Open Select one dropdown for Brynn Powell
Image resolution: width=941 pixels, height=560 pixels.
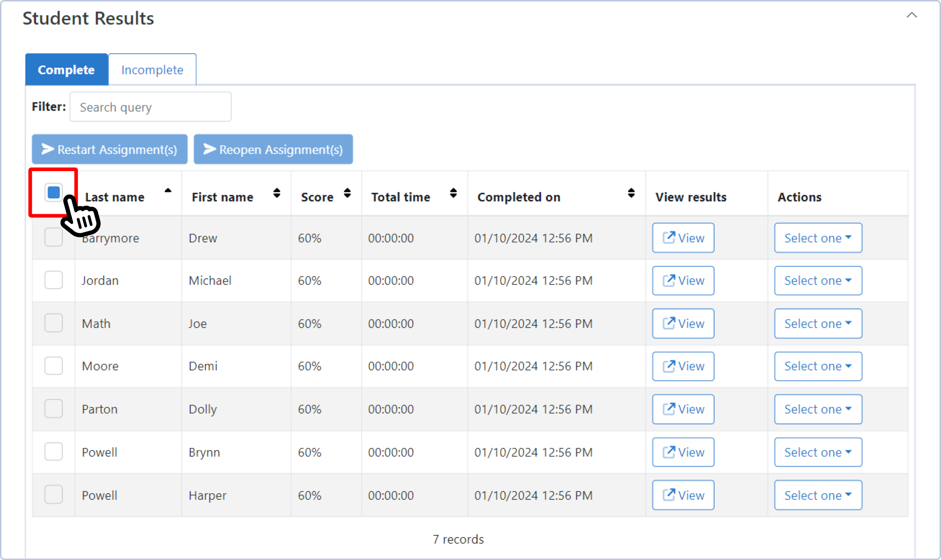(818, 452)
